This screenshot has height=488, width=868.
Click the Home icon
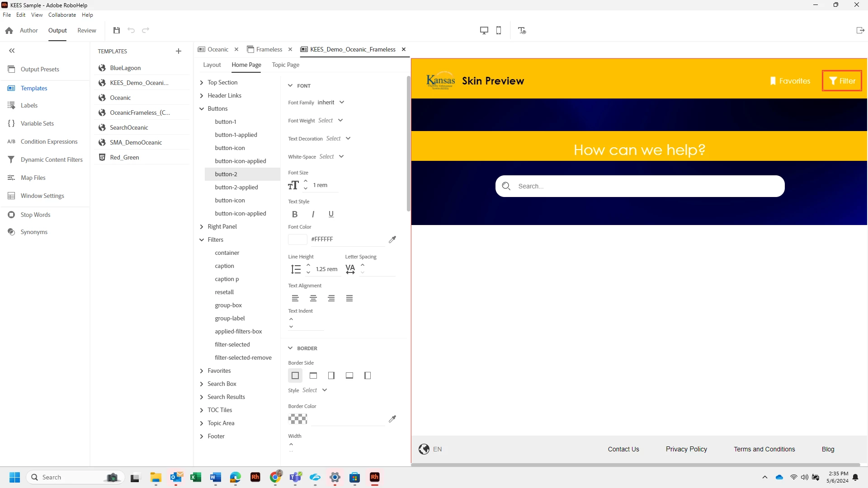click(x=9, y=30)
